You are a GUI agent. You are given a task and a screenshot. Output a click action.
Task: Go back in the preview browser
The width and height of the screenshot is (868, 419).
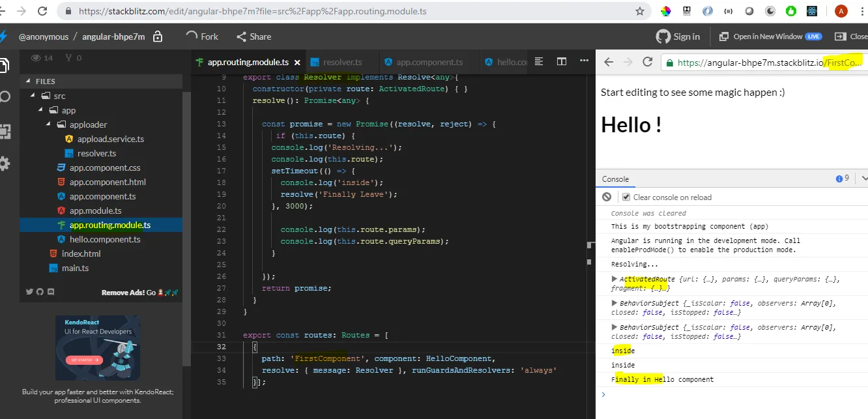(608, 62)
